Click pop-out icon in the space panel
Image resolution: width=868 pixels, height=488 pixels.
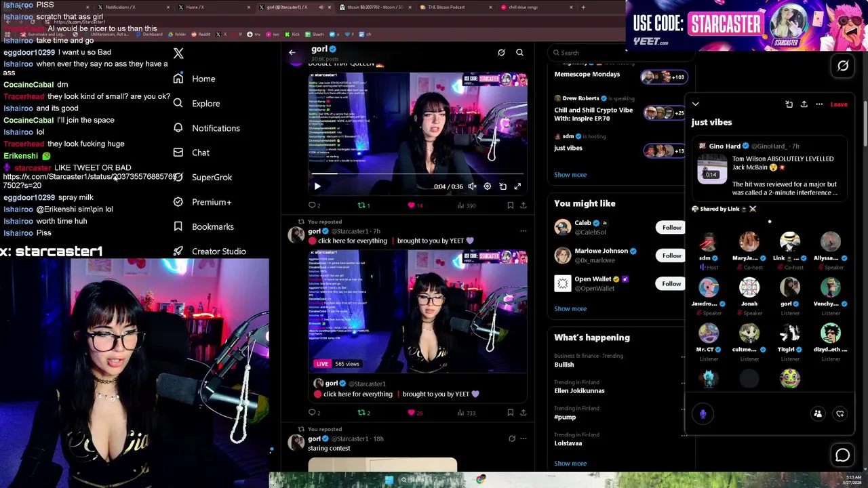(789, 104)
